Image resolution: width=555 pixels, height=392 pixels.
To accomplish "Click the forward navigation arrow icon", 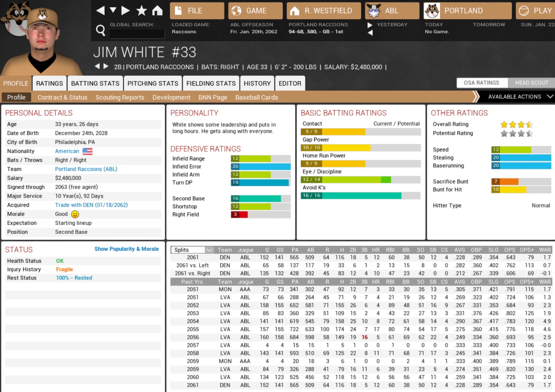I will tap(125, 10).
